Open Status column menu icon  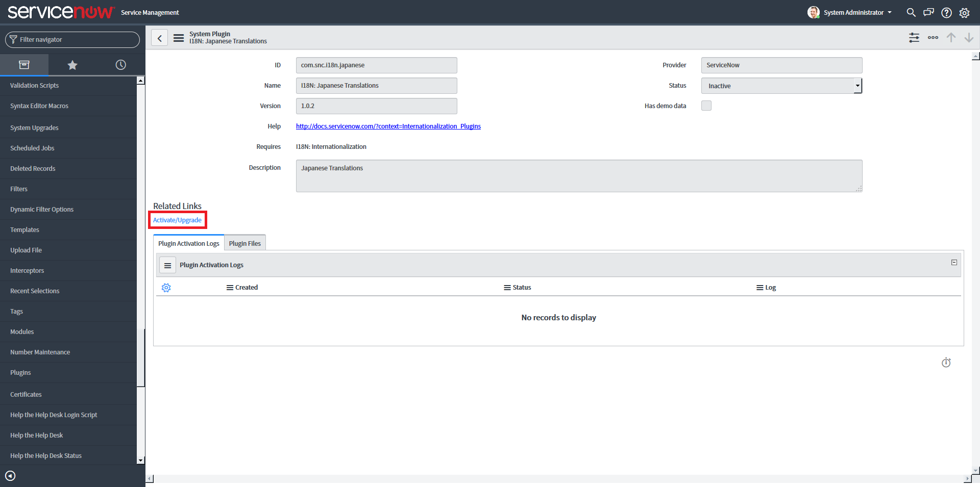pos(507,288)
